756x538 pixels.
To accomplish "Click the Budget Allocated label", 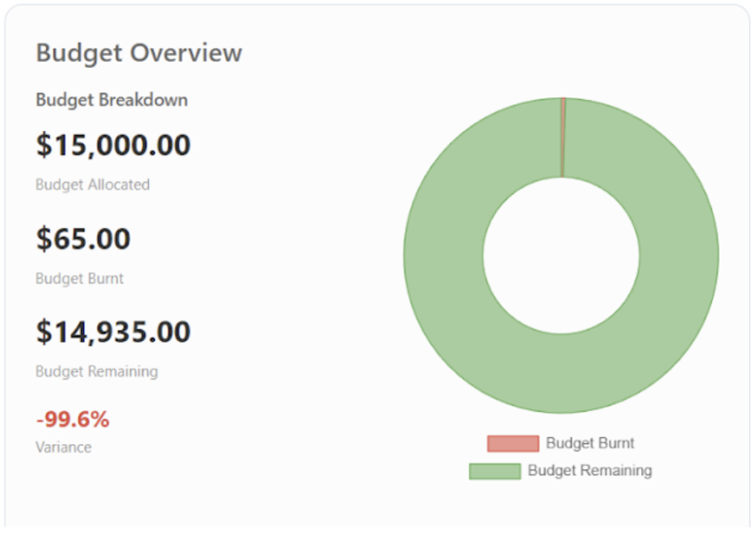I will (x=91, y=185).
